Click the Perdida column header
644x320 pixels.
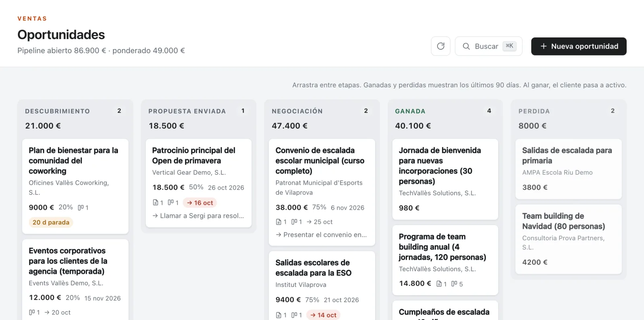[534, 111]
